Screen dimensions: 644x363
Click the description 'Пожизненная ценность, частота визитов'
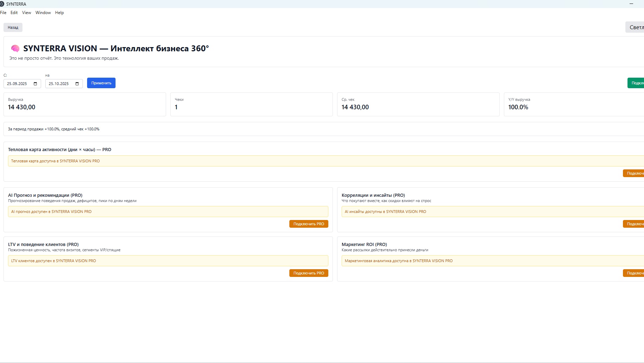(64, 250)
